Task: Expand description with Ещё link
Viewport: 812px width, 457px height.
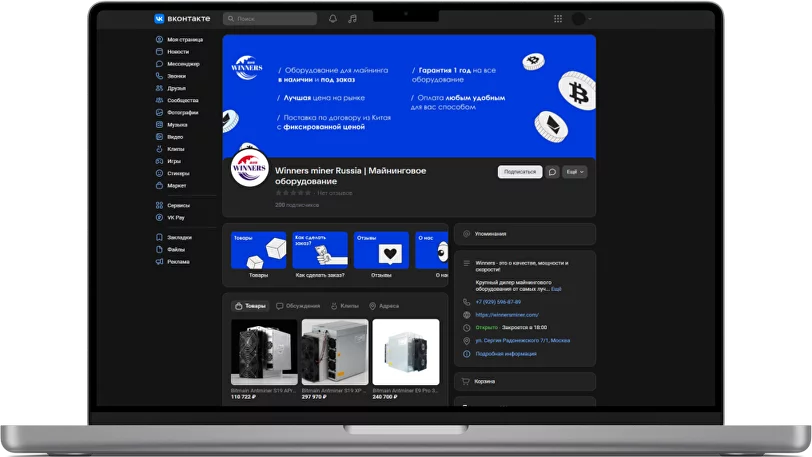Action: [556, 289]
